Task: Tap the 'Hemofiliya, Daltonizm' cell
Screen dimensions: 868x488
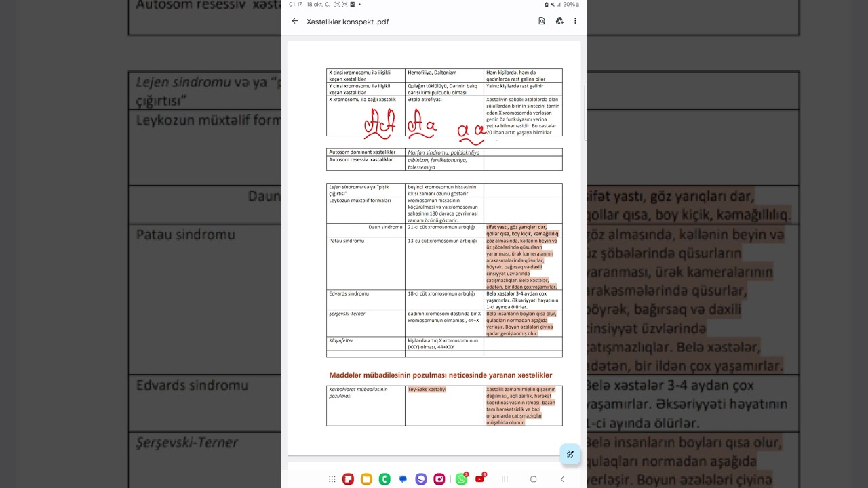Action: (444, 76)
